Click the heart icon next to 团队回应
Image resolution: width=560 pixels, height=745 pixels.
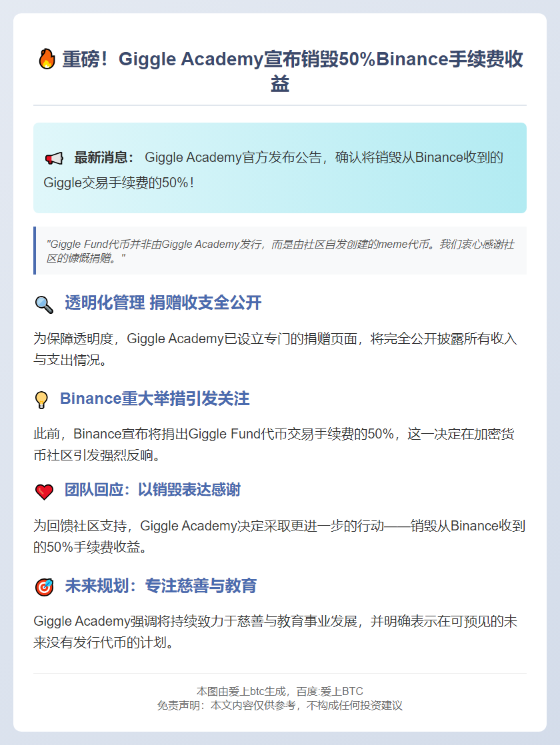coord(43,490)
